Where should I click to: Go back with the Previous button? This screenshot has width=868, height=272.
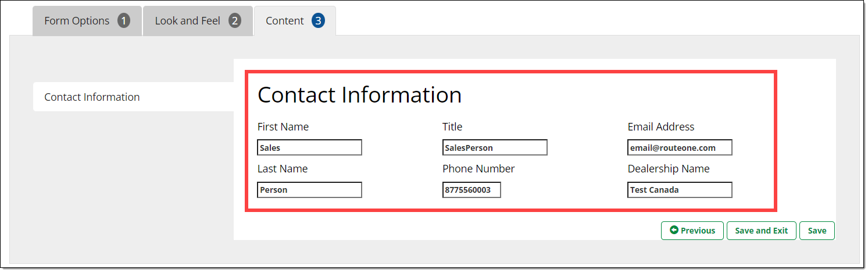coord(692,231)
